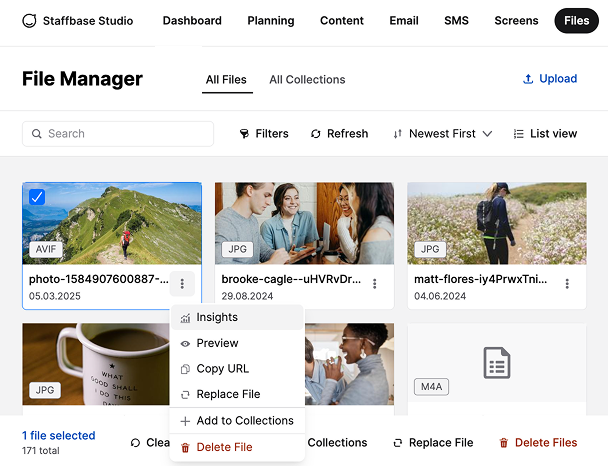Open the Planning navigation tab
The height and width of the screenshot is (466, 608).
[x=271, y=21]
